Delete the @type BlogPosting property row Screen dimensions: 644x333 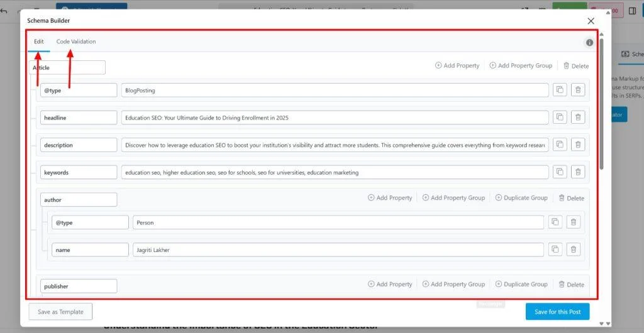click(x=578, y=90)
